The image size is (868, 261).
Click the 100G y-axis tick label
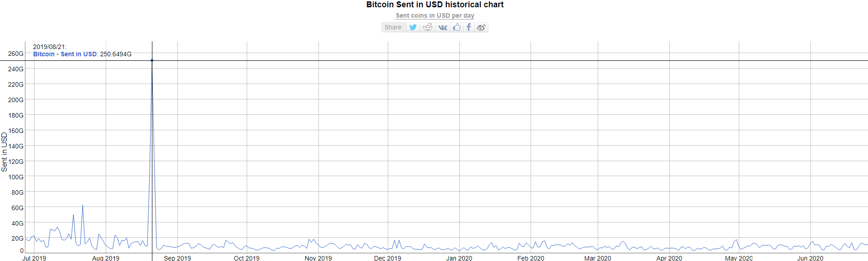pyautogui.click(x=16, y=177)
